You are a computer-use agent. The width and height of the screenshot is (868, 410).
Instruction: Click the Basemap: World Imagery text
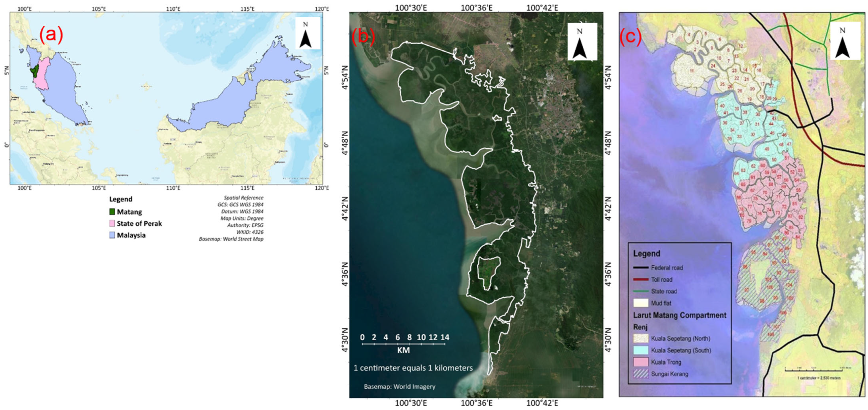click(400, 387)
